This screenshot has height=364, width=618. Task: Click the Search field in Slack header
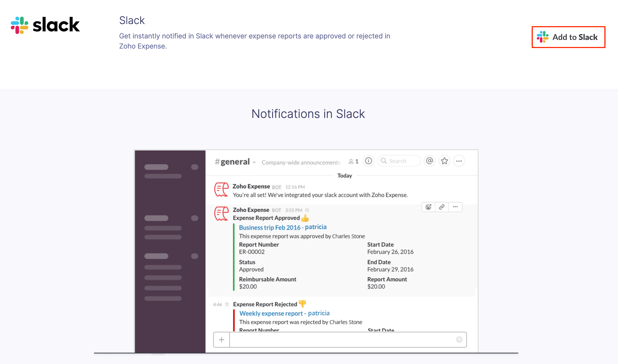click(399, 161)
